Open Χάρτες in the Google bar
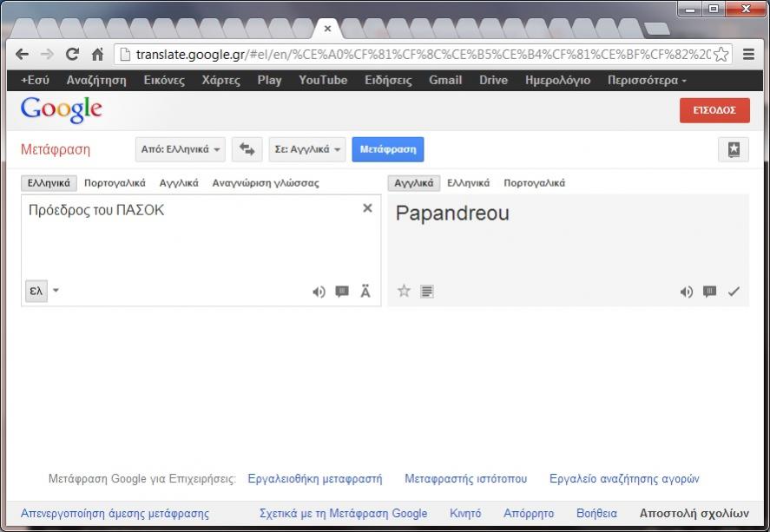The image size is (770, 532). [221, 80]
